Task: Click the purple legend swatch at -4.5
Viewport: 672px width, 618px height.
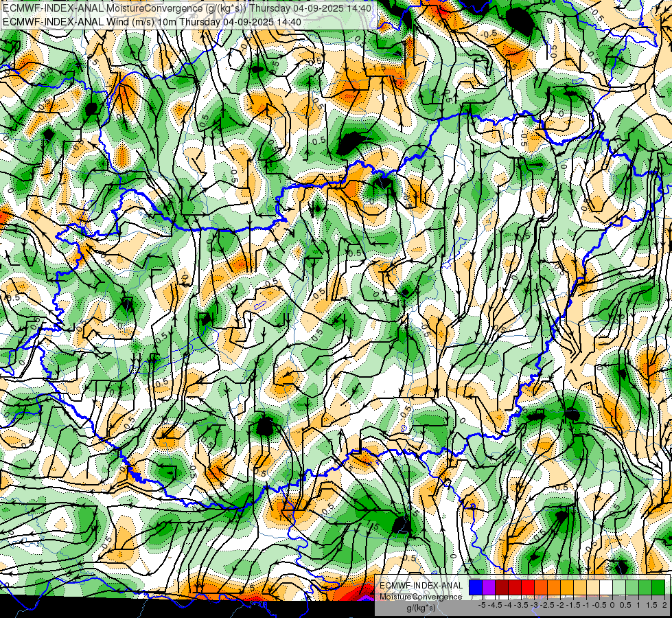Action: click(x=489, y=587)
